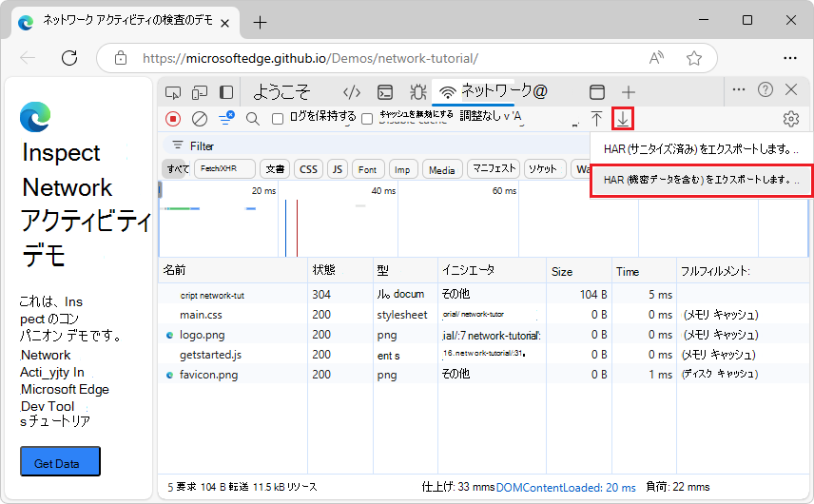Select the main.css request row

pyautogui.click(x=483, y=315)
